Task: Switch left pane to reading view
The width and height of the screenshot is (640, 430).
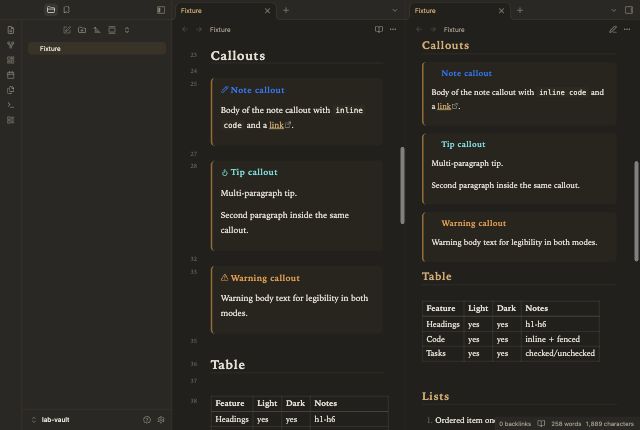Action: coord(379,29)
